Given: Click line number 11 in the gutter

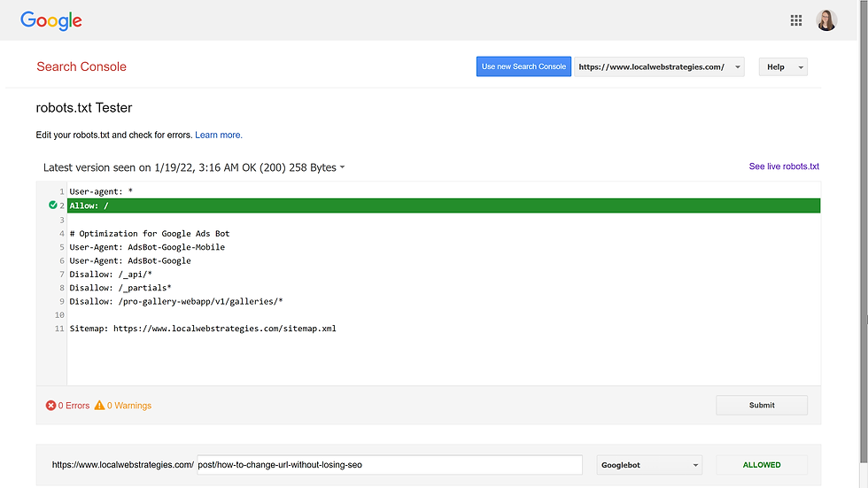Looking at the screenshot, I should [x=59, y=329].
